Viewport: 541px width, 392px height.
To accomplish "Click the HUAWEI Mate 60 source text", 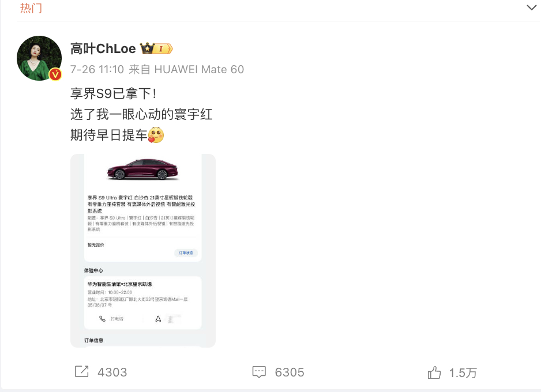I will point(199,69).
